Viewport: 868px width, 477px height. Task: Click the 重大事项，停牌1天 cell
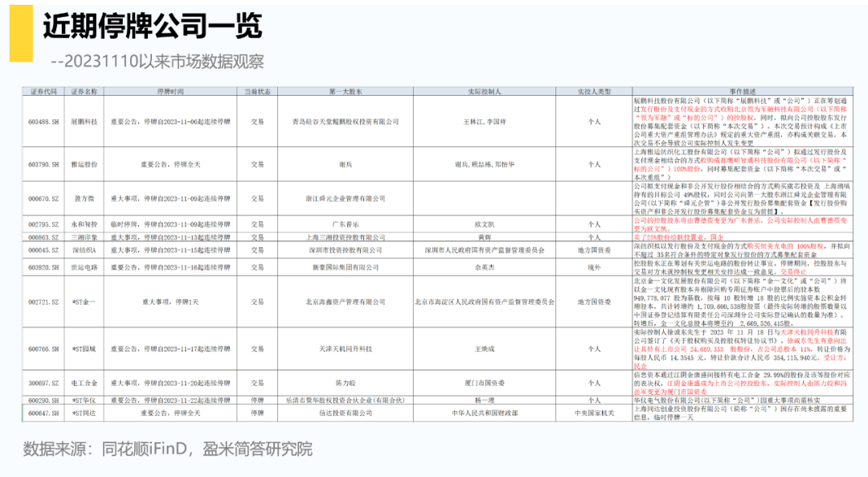point(170,302)
